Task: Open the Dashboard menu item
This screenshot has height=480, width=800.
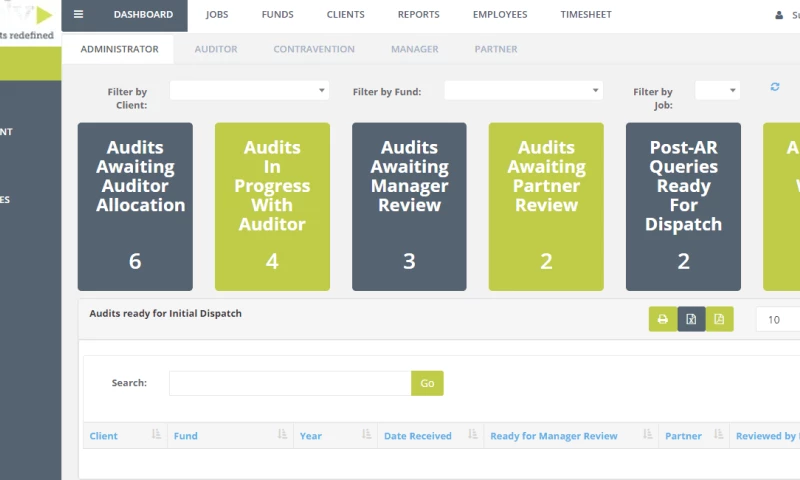Action: point(143,15)
